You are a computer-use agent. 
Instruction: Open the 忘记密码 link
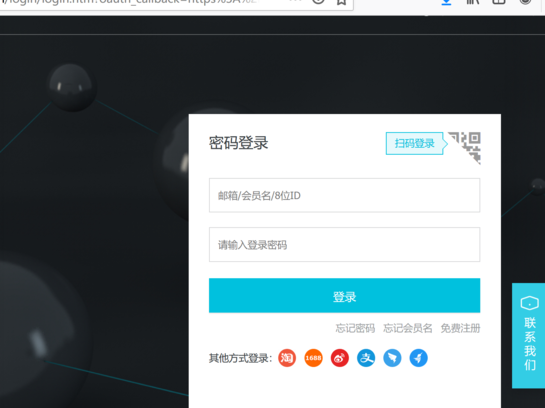click(x=355, y=328)
